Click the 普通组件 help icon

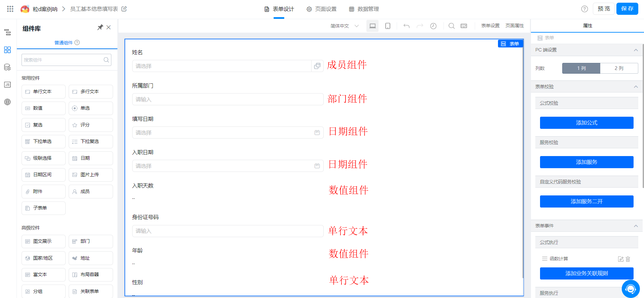[x=77, y=42]
